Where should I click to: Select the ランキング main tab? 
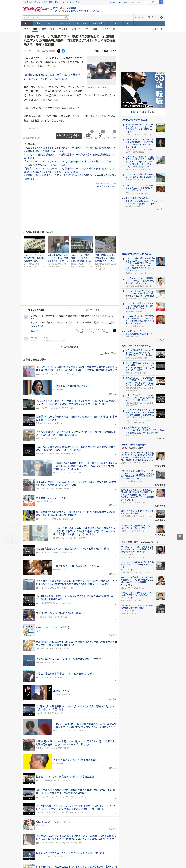pos(115,23)
